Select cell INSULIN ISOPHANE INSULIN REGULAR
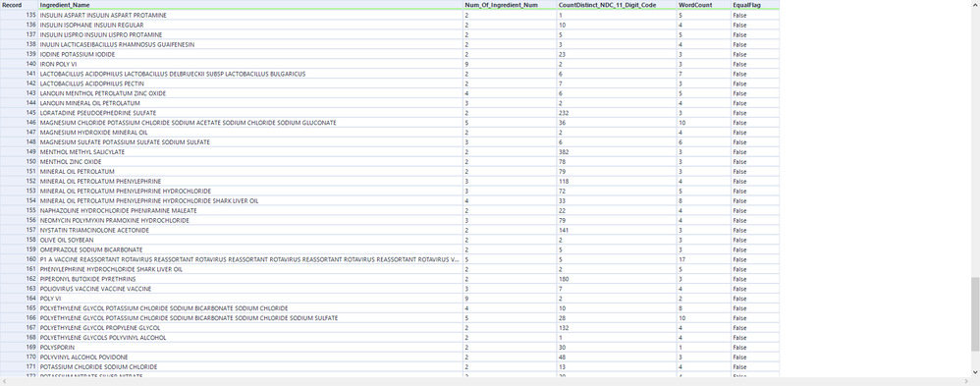 250,25
